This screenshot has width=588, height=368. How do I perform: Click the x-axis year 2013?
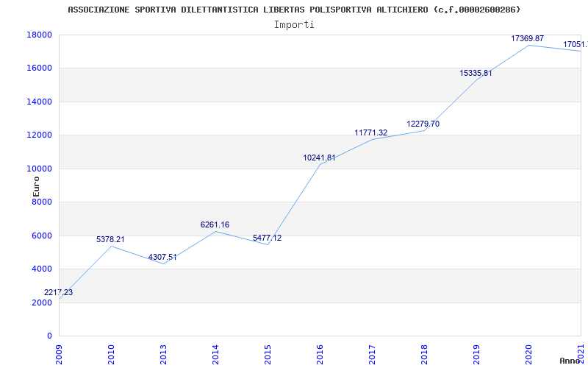pyautogui.click(x=163, y=353)
